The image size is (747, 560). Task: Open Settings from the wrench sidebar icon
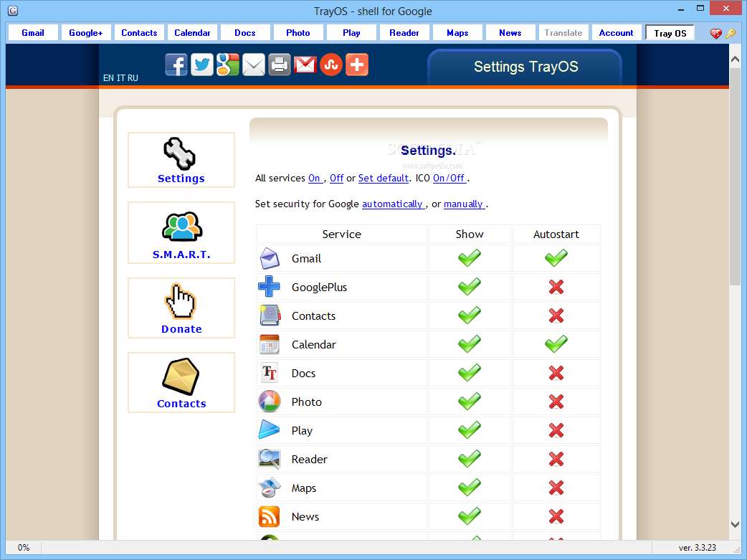click(180, 153)
